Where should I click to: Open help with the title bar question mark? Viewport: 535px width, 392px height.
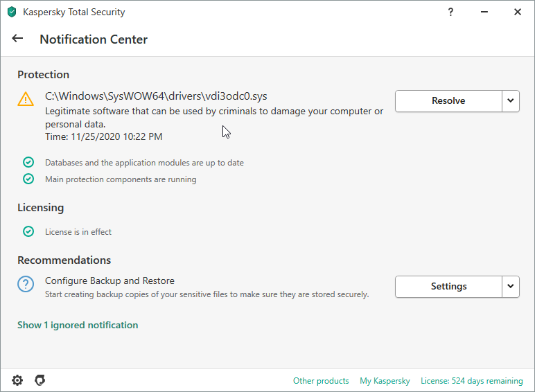pos(451,12)
